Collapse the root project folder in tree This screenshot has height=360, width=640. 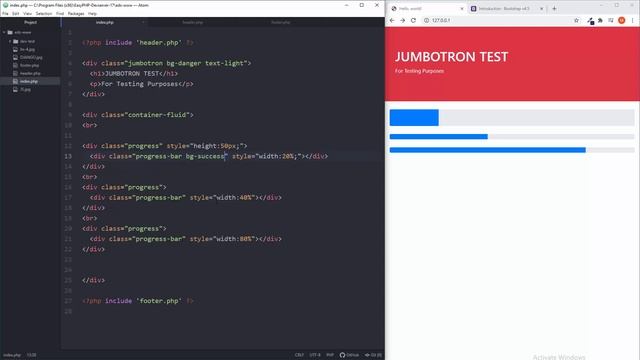(4, 32)
